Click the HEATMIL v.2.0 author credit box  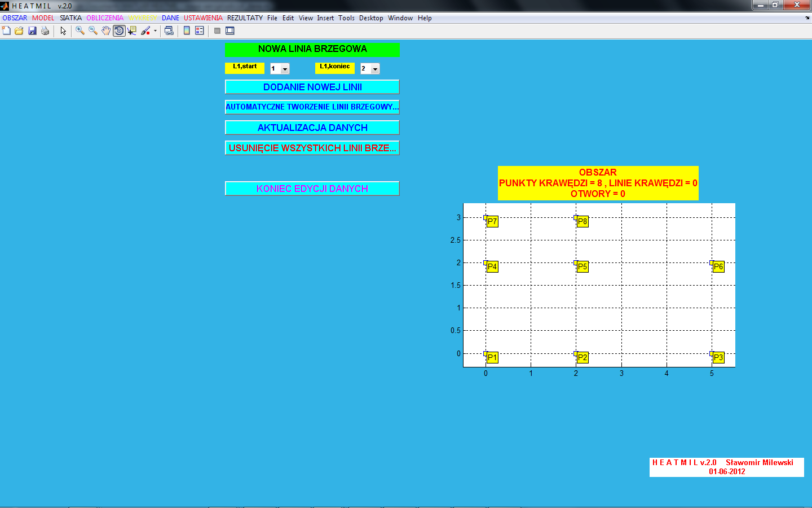click(x=727, y=467)
